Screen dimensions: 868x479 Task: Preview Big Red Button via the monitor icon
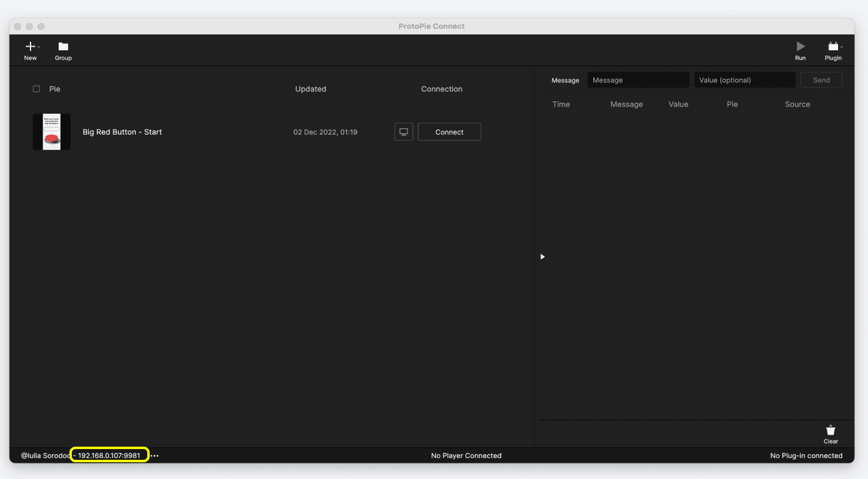(403, 132)
